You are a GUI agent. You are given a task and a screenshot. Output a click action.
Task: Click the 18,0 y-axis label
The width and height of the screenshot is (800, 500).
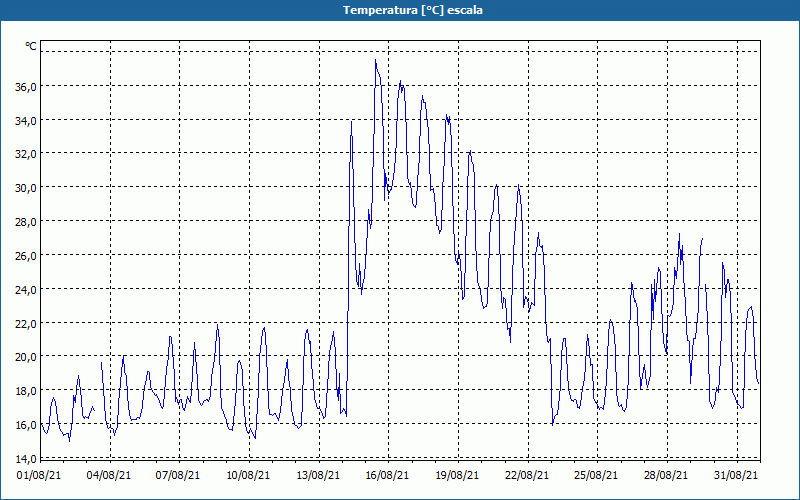click(26, 391)
